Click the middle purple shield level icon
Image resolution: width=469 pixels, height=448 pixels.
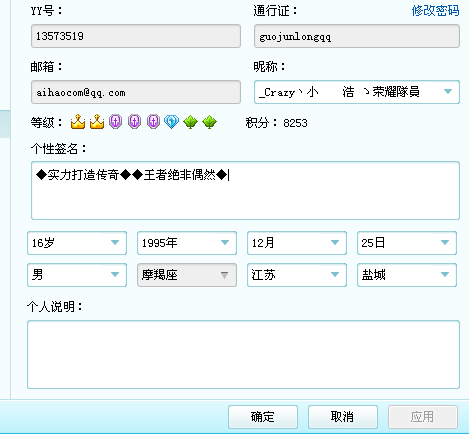point(135,122)
